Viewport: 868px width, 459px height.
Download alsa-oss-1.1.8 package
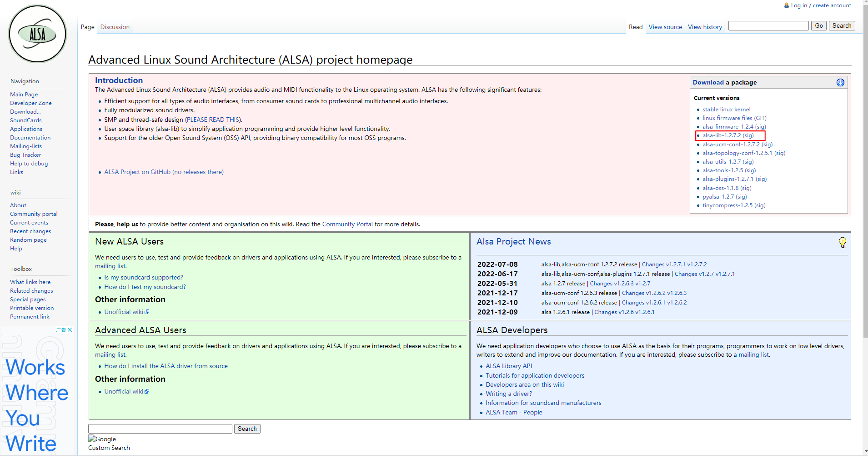(721, 188)
